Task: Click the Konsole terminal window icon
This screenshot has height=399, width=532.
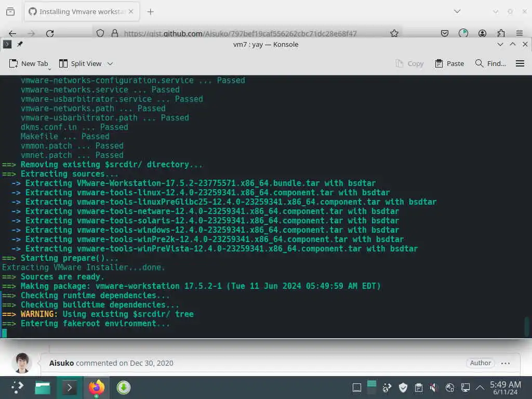Action: point(7,44)
